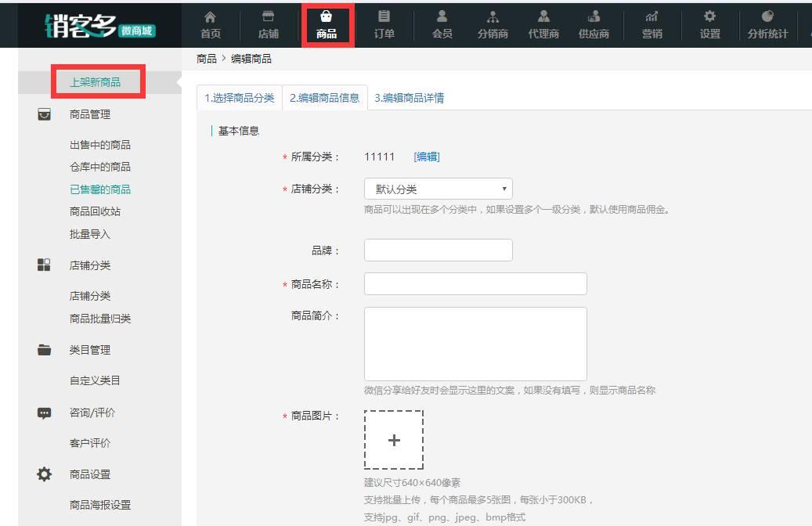Screen dimensions: 812x526
Task: Click inside the 商品名称 input field
Action: [x=475, y=283]
